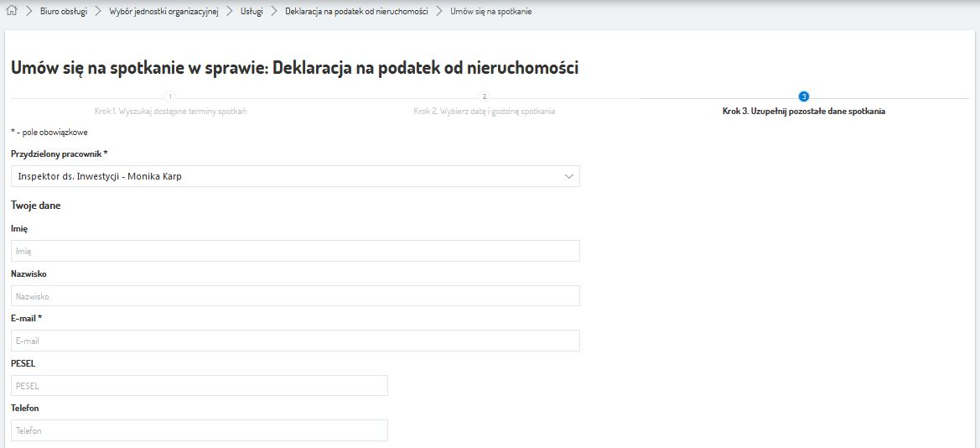Click the Umów się na spotkanie breadcrumb
Viewport: 980px width, 448px height.
490,12
